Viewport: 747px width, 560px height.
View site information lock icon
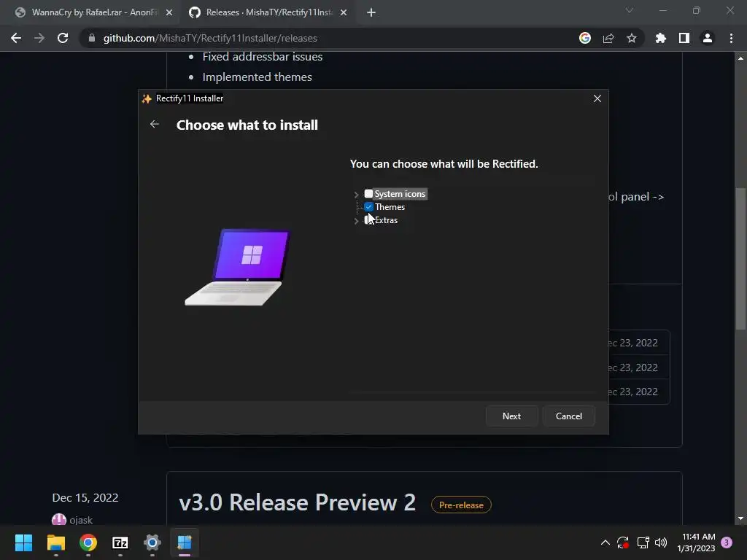click(x=92, y=38)
